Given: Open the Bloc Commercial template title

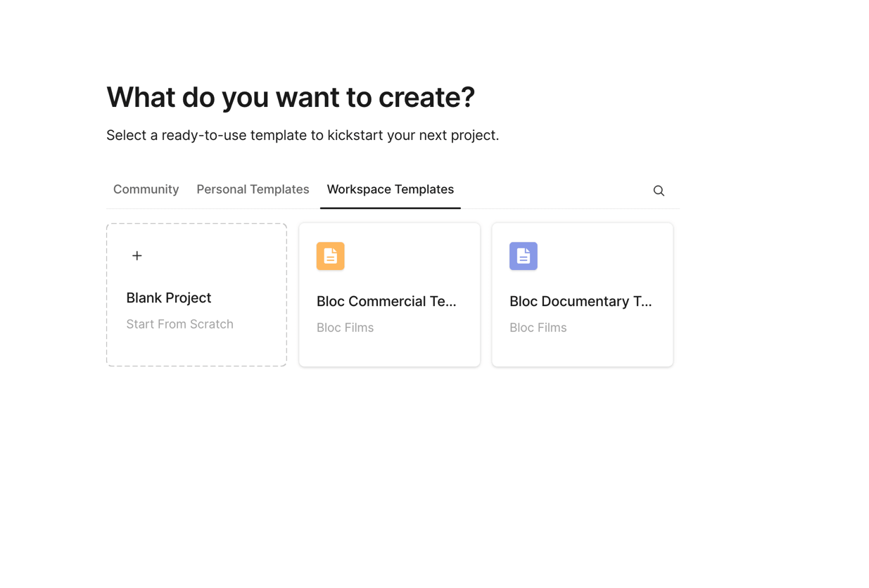Looking at the screenshot, I should coord(386,302).
